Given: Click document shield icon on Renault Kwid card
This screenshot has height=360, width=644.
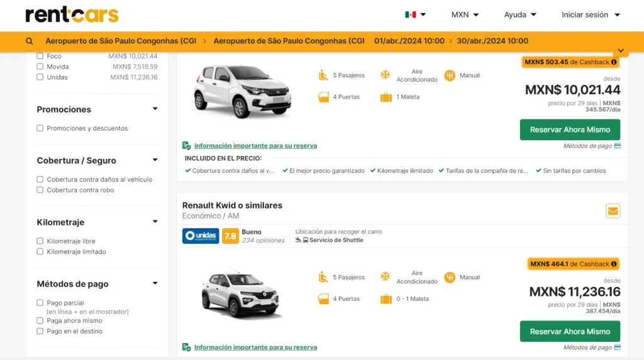Looking at the screenshot, I should click(186, 347).
